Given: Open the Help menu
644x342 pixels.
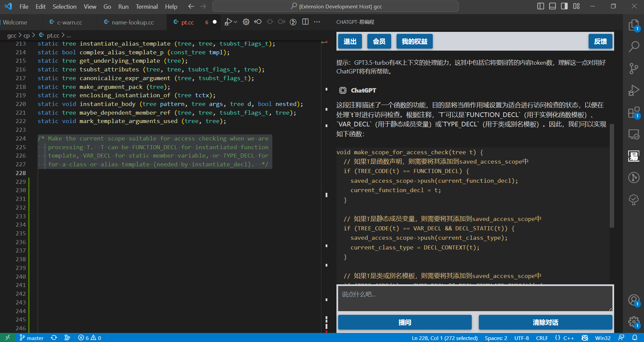Looking at the screenshot, I should [x=171, y=6].
